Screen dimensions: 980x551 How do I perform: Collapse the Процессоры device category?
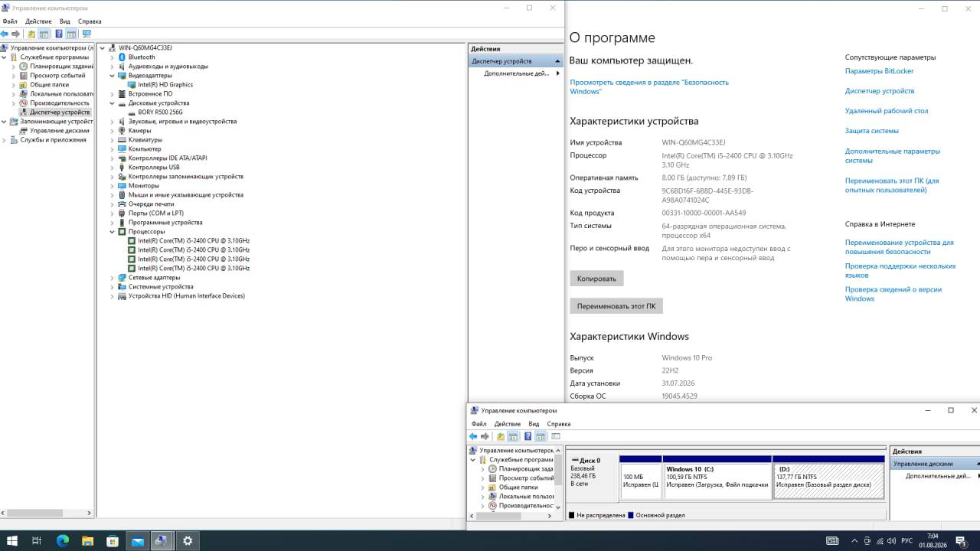pos(112,232)
